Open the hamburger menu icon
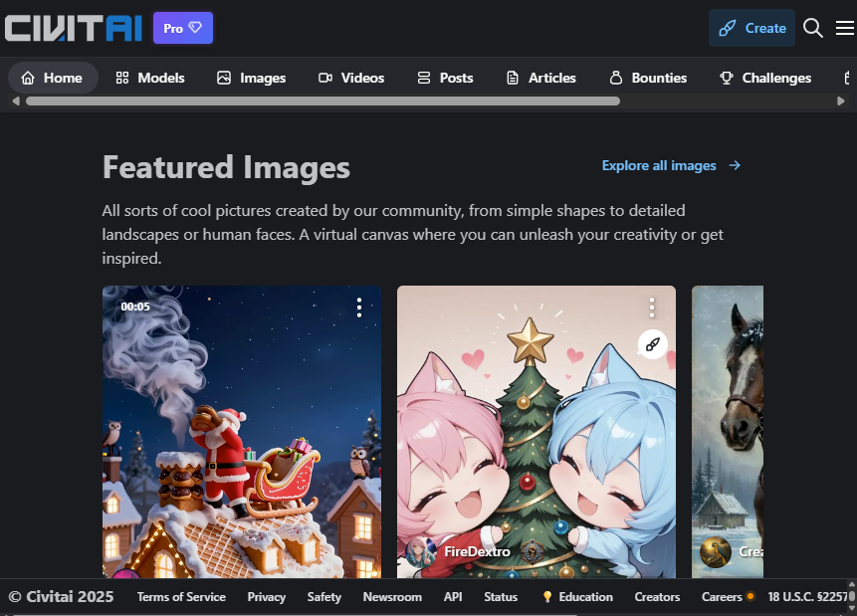 [844, 28]
